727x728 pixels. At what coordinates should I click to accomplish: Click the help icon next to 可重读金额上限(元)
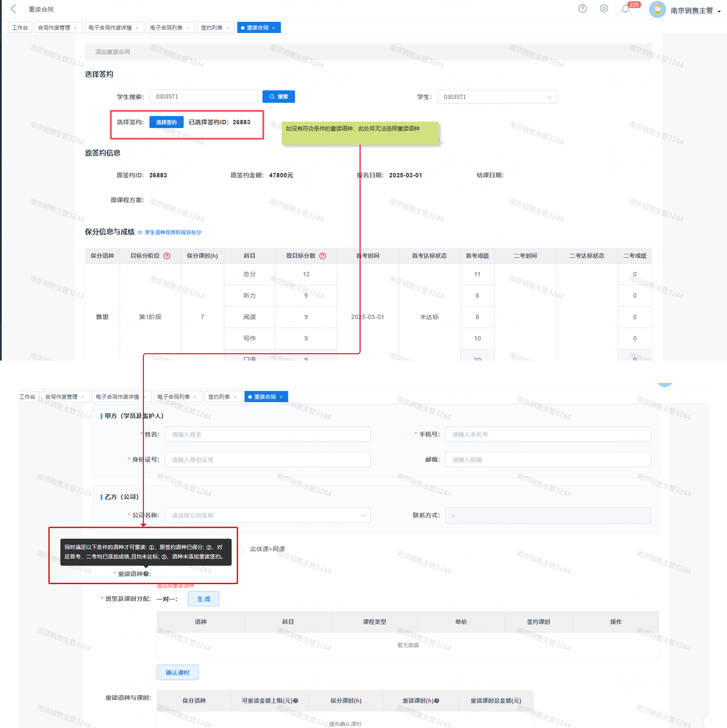[296, 701]
